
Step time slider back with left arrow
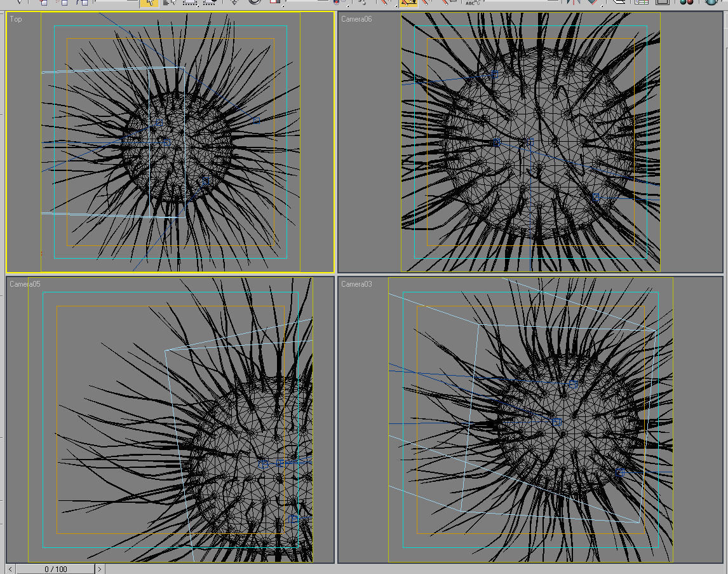point(10,569)
